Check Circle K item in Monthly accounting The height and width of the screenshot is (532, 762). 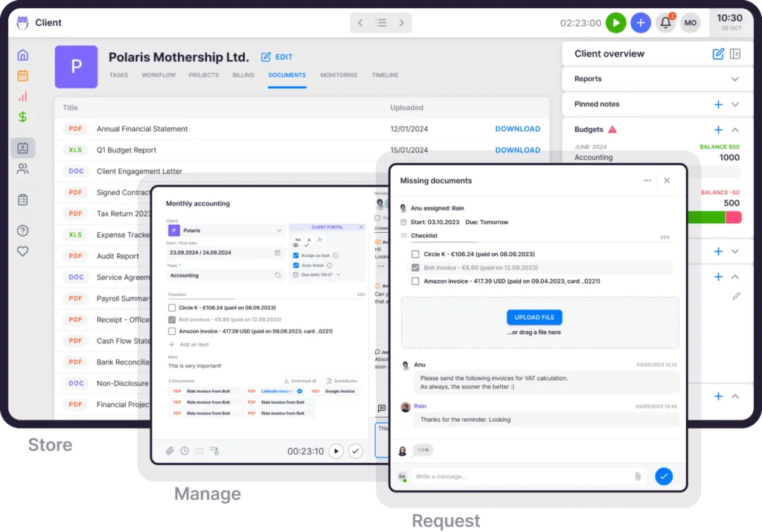point(172,307)
